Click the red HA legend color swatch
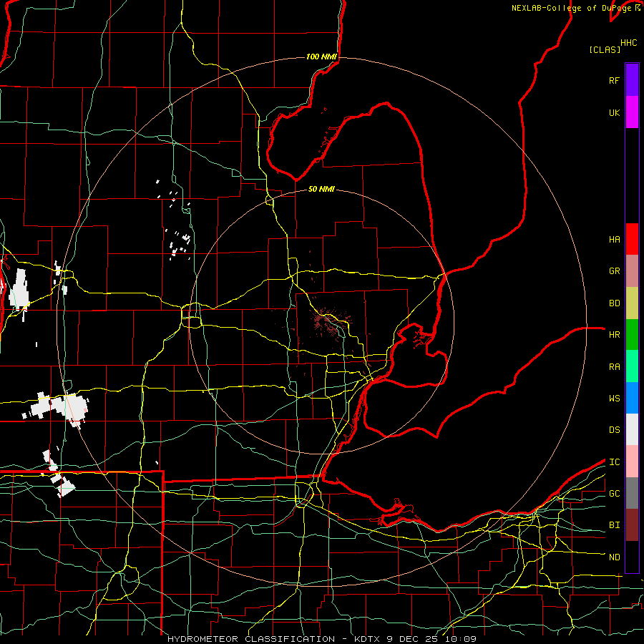 pos(632,239)
